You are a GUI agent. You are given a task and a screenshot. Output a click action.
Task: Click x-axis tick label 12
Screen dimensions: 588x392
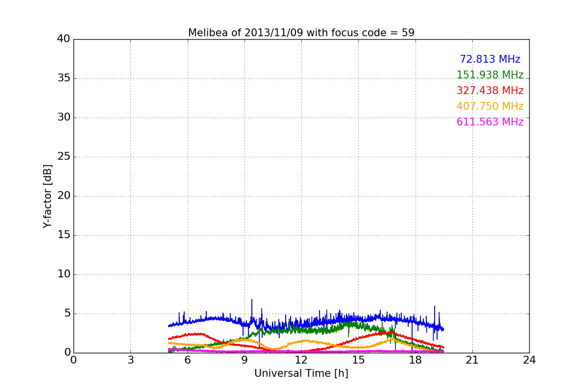(x=301, y=360)
